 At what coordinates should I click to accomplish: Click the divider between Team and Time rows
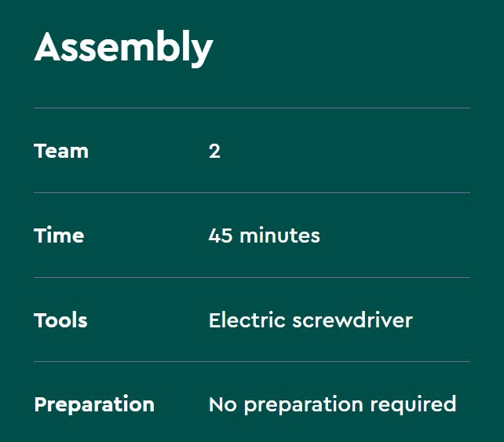click(251, 193)
